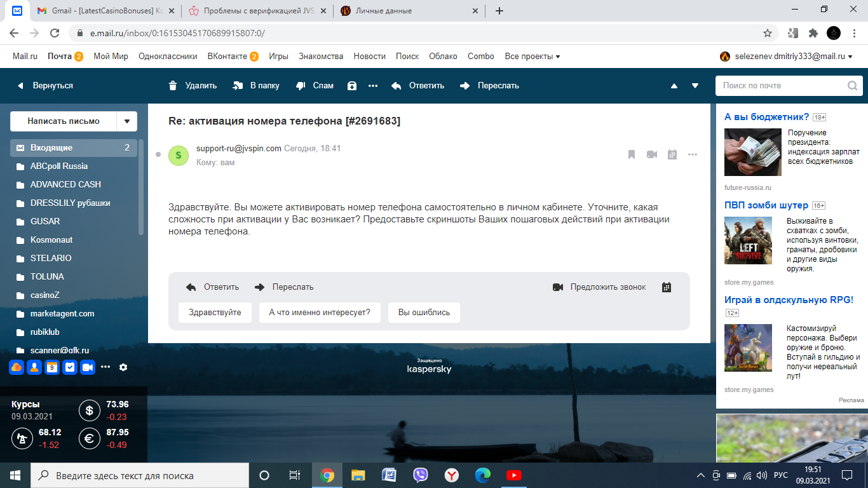Click the YouTube icon in Windows taskbar
This screenshot has height=488, width=868.
tap(514, 475)
